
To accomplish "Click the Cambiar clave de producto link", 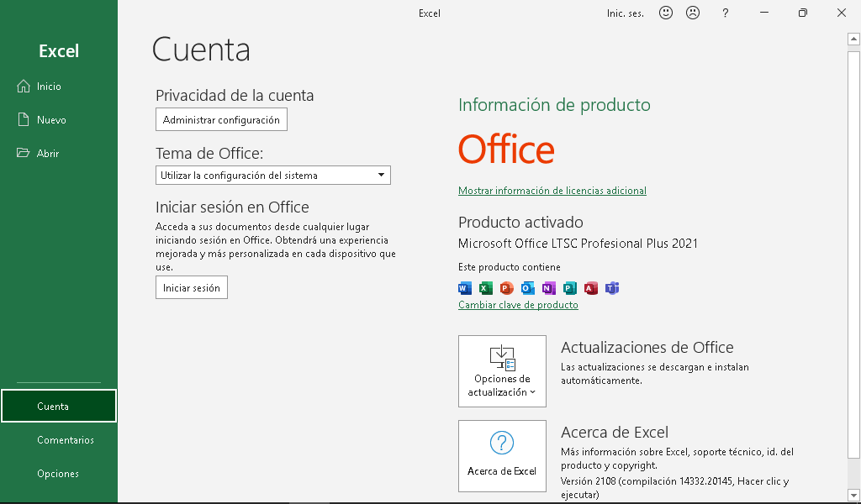I will coord(518,305).
